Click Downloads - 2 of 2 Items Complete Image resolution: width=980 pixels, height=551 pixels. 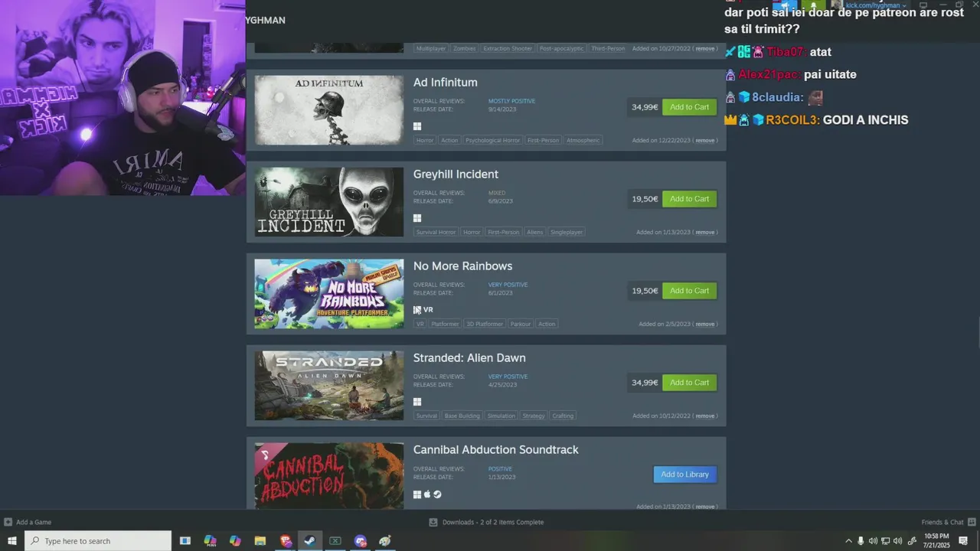pos(493,522)
